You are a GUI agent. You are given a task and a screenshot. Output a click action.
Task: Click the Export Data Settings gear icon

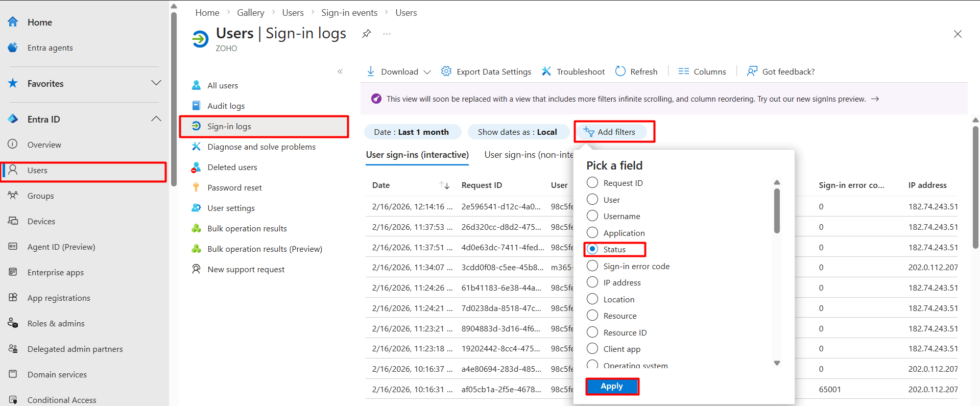[x=446, y=71]
